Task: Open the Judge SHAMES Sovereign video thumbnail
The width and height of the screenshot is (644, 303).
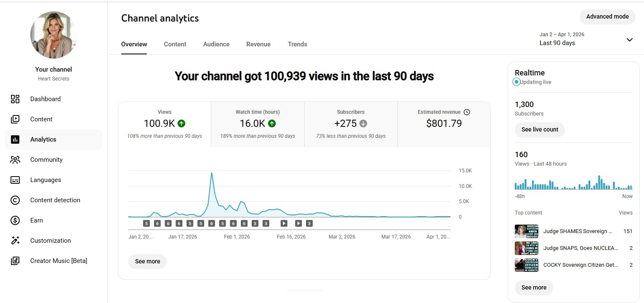Action: pyautogui.click(x=526, y=231)
